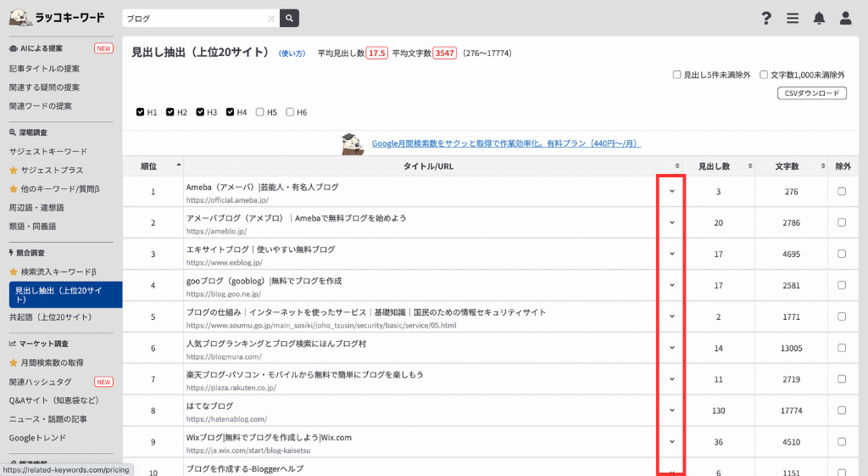868x476 pixels.
Task: Check 見出し5件未満除外 option
Action: [x=676, y=75]
